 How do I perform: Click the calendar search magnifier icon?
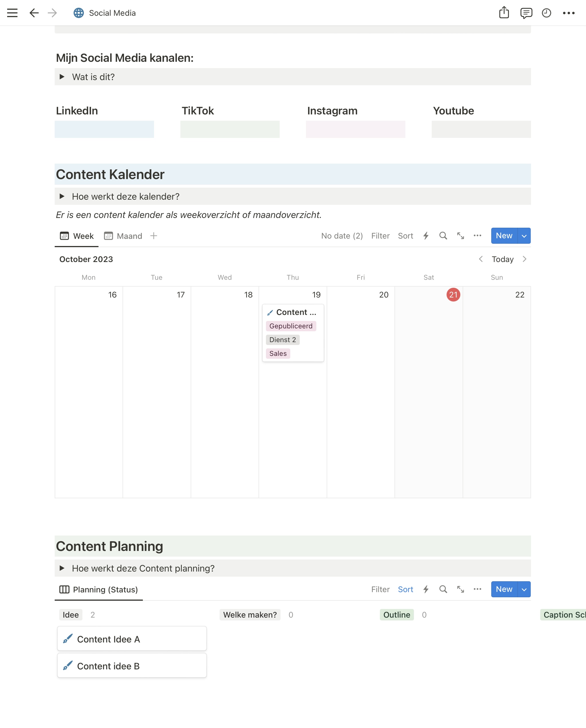(x=443, y=236)
